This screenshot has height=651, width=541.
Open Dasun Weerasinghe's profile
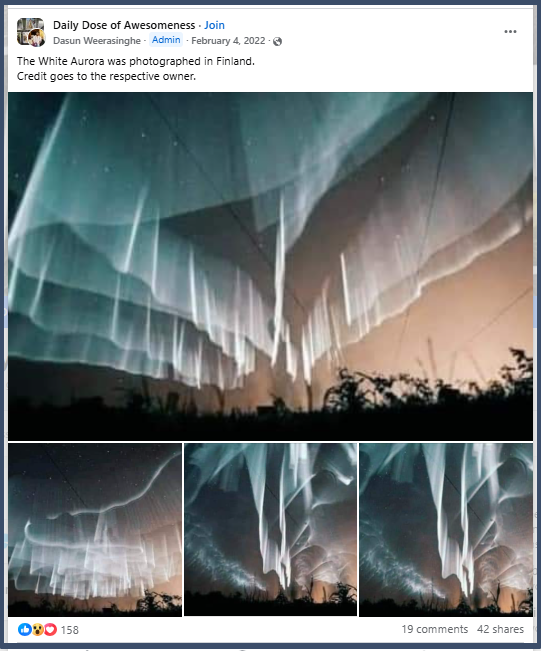click(97, 41)
